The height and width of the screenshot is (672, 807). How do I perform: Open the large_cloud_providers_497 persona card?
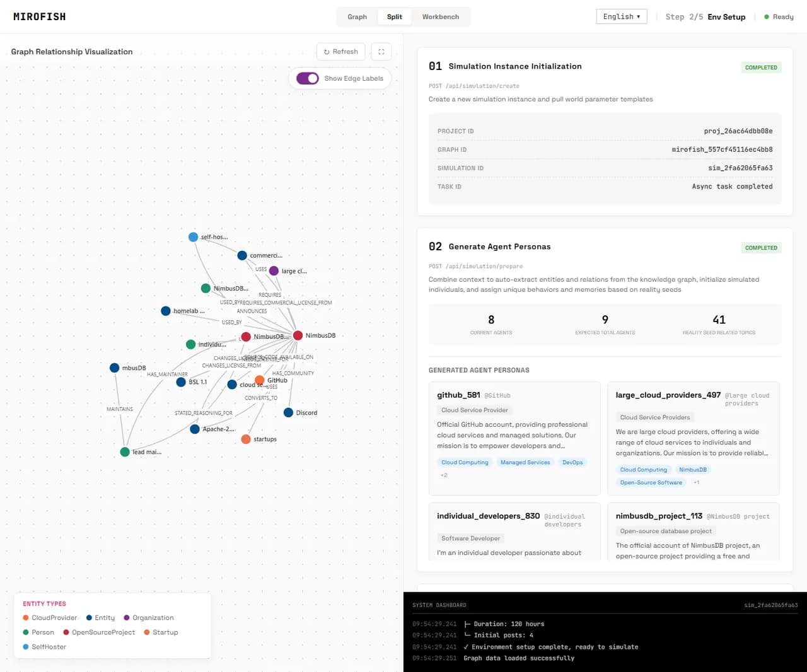click(x=694, y=438)
